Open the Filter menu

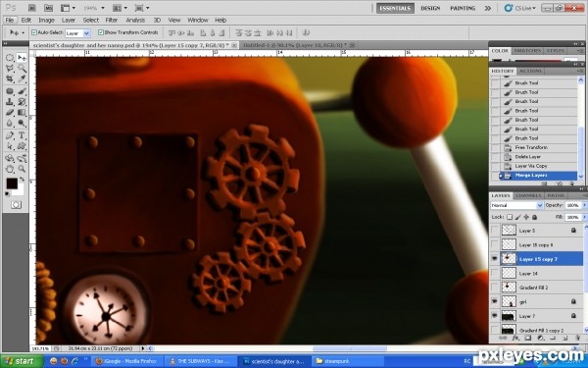pyautogui.click(x=112, y=21)
